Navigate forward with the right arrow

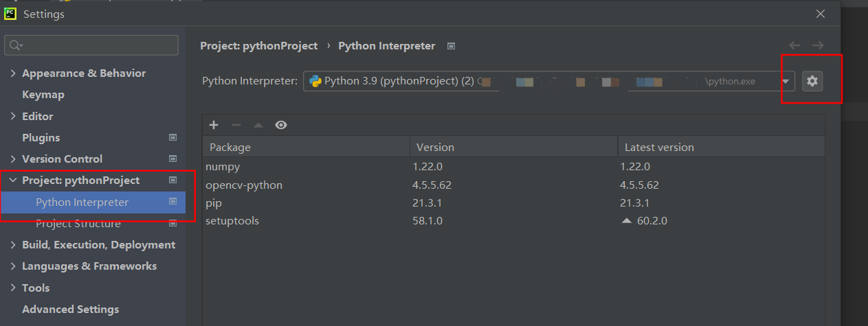pyautogui.click(x=818, y=45)
